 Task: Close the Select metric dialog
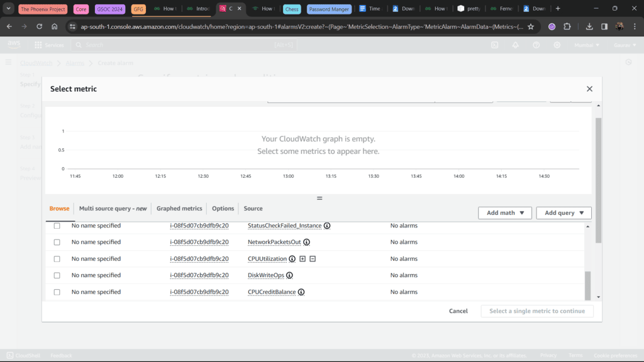tap(589, 89)
